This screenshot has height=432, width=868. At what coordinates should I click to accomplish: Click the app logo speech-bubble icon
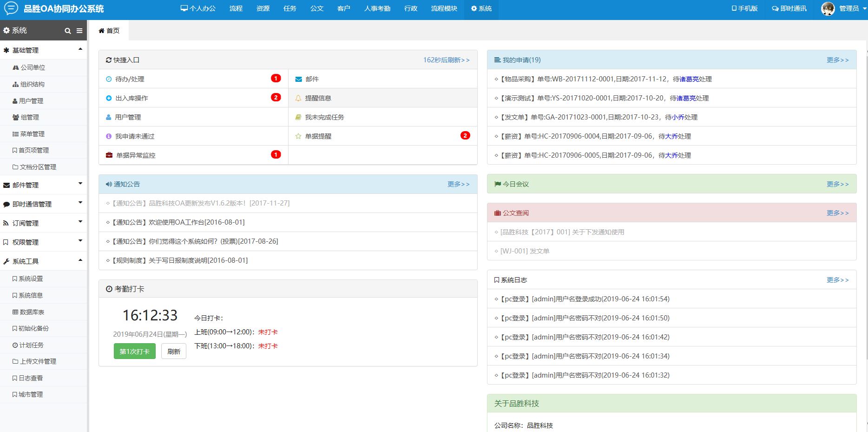(11, 8)
